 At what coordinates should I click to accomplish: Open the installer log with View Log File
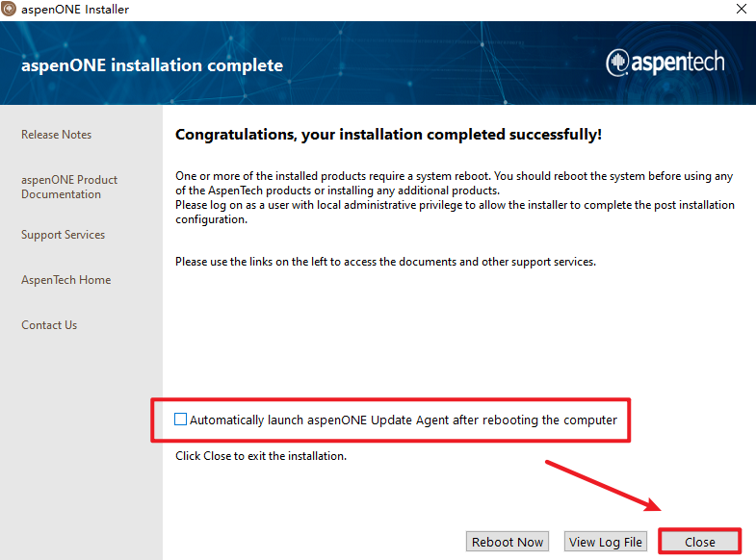605,542
